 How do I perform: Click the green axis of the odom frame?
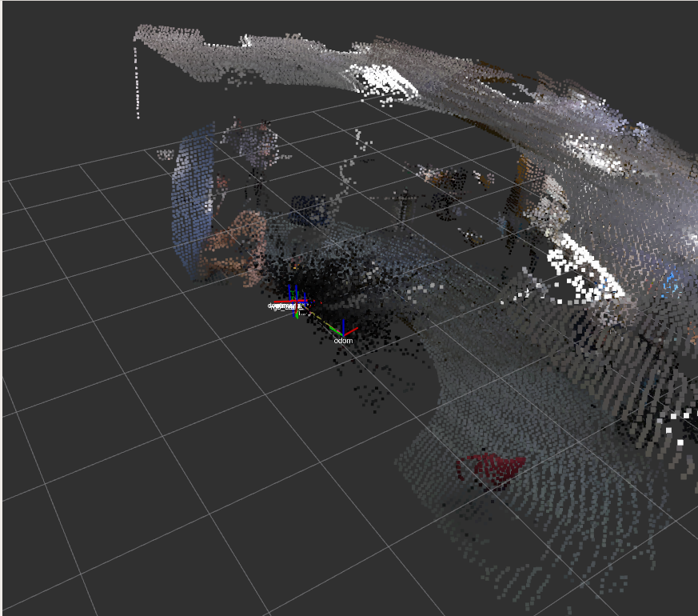(x=336, y=329)
